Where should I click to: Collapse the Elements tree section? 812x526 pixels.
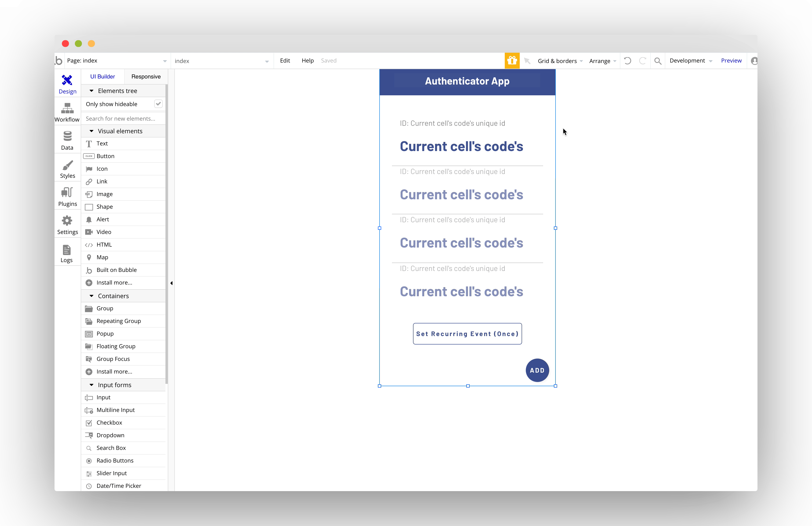click(91, 91)
